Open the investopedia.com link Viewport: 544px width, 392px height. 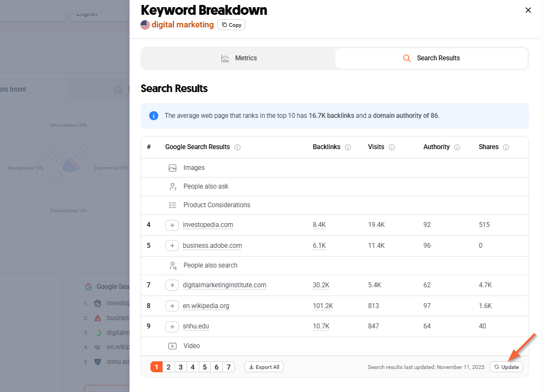208,225
